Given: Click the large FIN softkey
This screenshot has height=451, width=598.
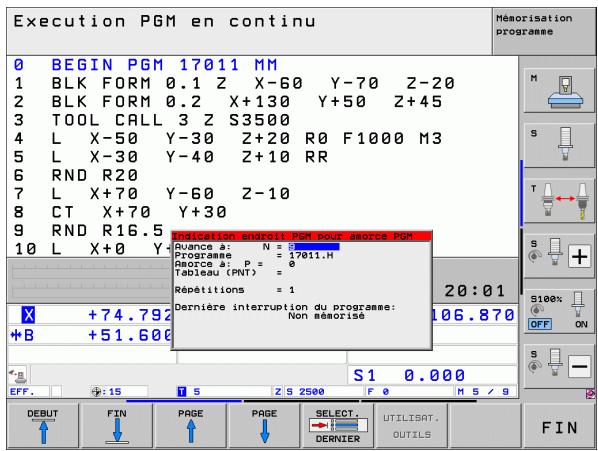Looking at the screenshot, I should (x=559, y=427).
